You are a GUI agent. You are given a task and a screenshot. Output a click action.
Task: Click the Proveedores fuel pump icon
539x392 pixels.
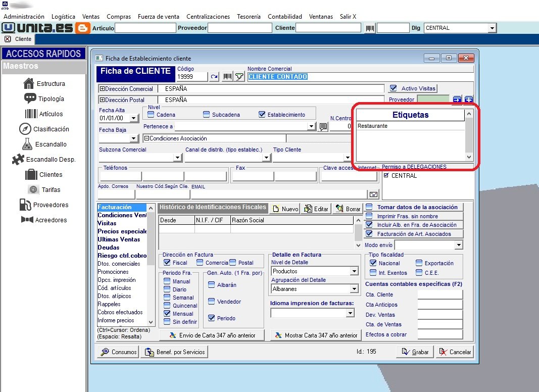[x=25, y=205]
